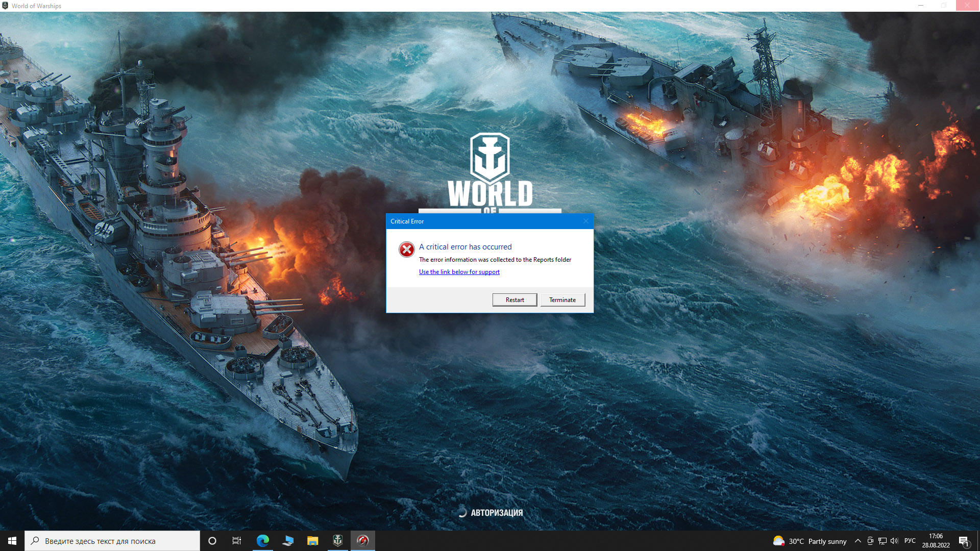
Task: Expand the hidden system tray icons chevron
Action: click(x=858, y=541)
